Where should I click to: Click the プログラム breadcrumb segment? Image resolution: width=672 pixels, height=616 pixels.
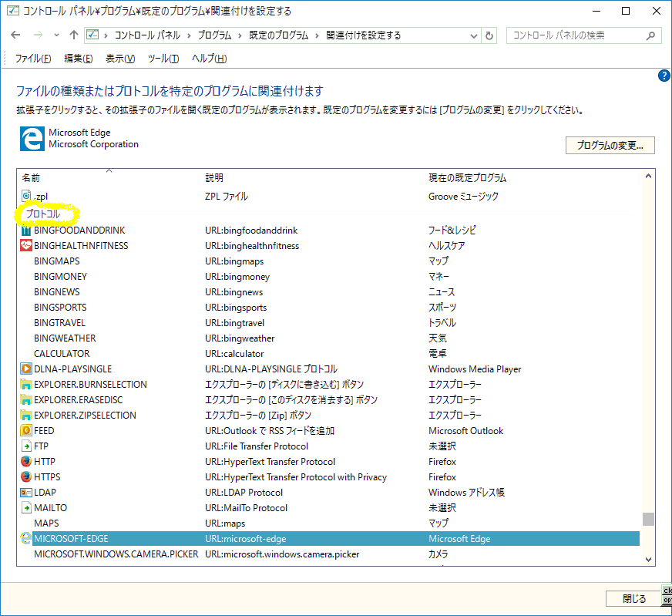click(x=214, y=35)
